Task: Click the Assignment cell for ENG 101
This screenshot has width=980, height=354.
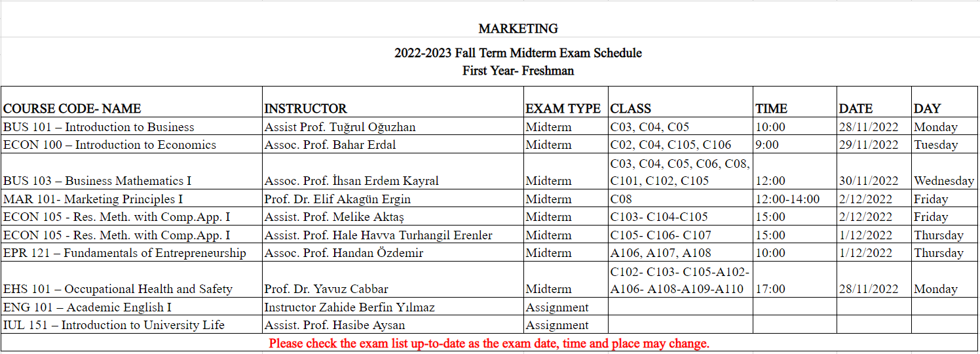Action: (x=566, y=307)
